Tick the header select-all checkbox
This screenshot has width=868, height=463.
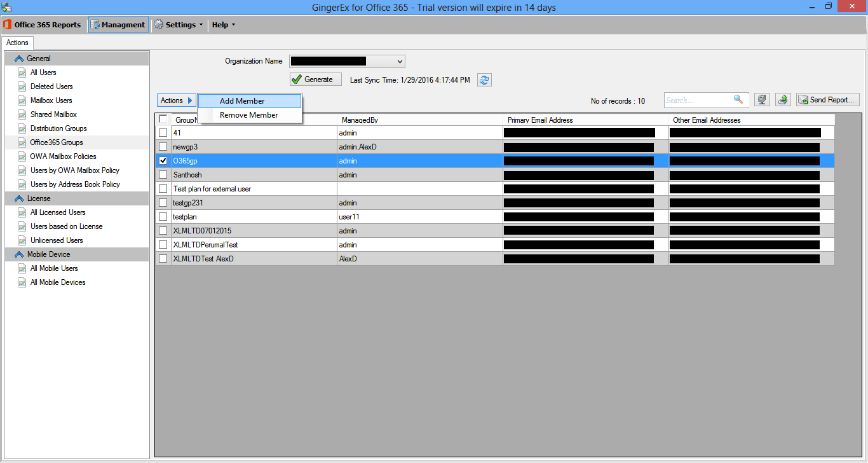pos(163,119)
